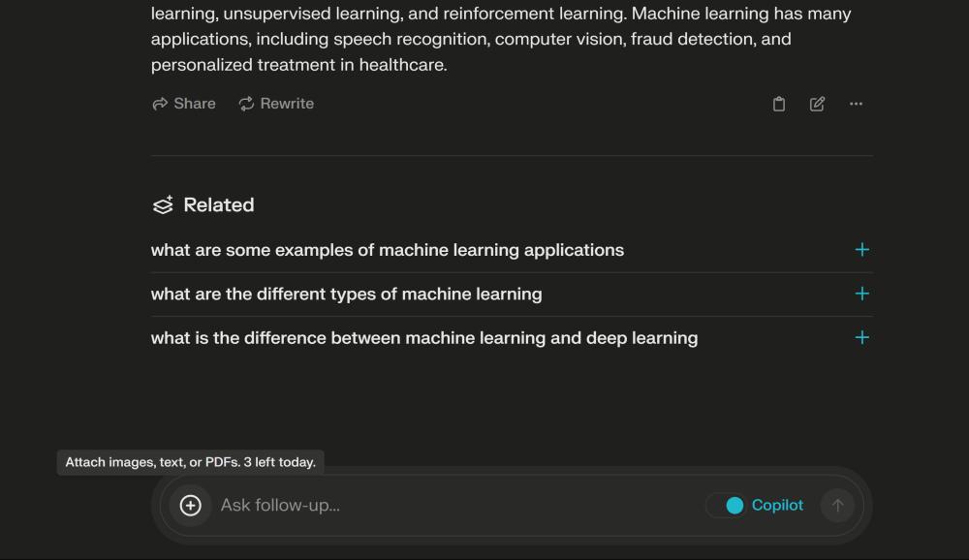Screen dimensions: 969x560
Task: Expand plus for machine learning versus deep learning
Action: [862, 337]
